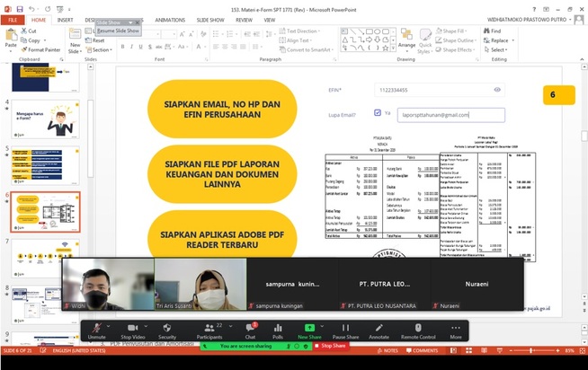The height and width of the screenshot is (370, 588).
Task: Click Stop Video camera icon
Action: (131, 330)
